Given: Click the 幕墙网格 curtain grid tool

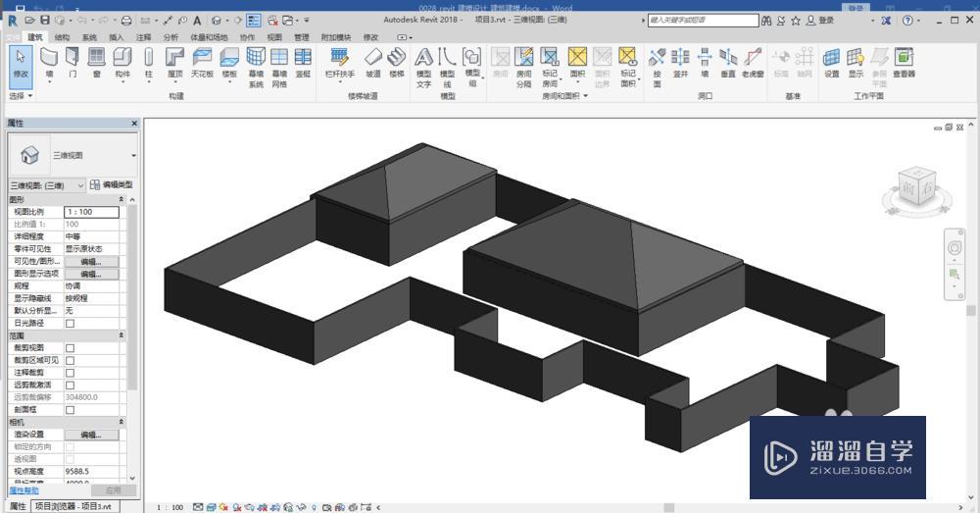Looking at the screenshot, I should coord(279,68).
